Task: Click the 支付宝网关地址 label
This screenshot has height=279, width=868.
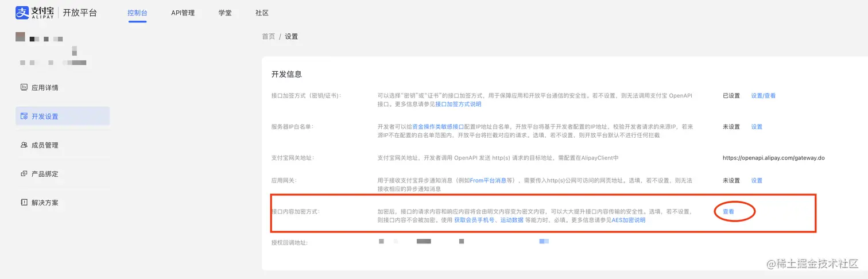Action: [x=293, y=158]
